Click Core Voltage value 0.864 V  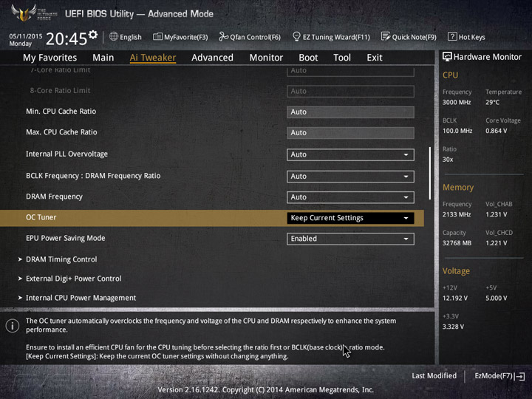(497, 131)
